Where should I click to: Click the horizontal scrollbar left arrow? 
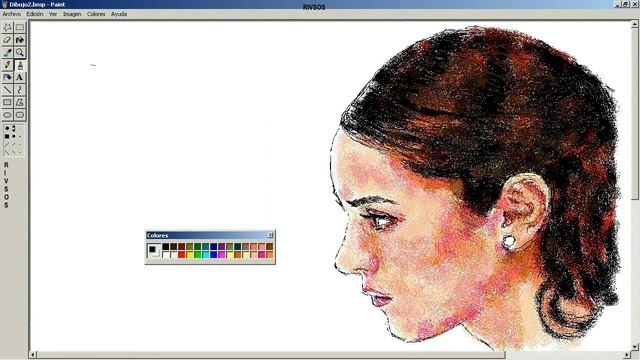33,355
